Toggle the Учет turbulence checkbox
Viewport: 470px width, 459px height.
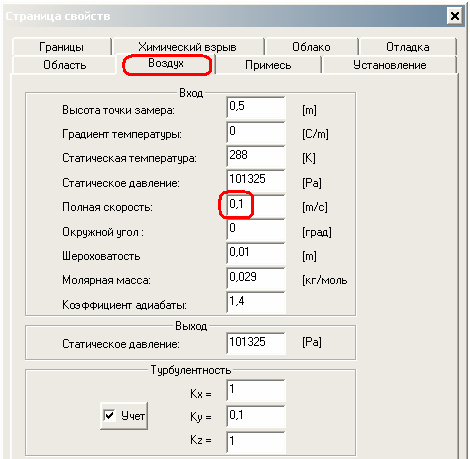(x=109, y=415)
